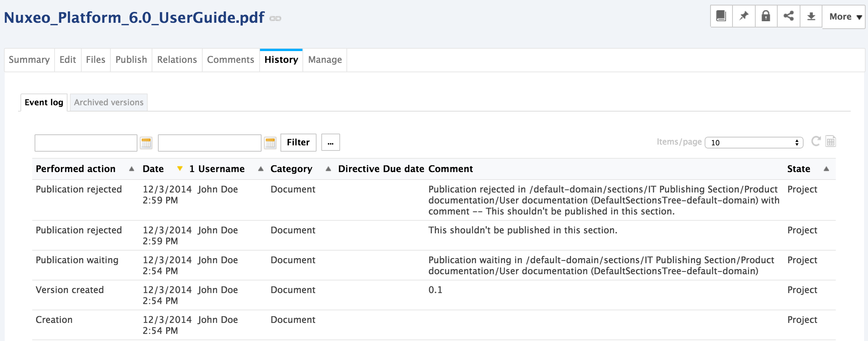Lock the document using the padlock icon
The height and width of the screenshot is (341, 868).
coord(766,16)
